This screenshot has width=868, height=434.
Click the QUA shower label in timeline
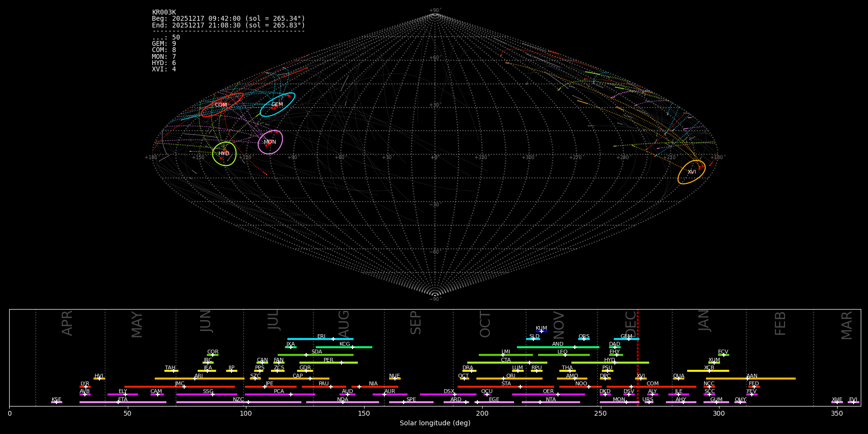tap(679, 376)
